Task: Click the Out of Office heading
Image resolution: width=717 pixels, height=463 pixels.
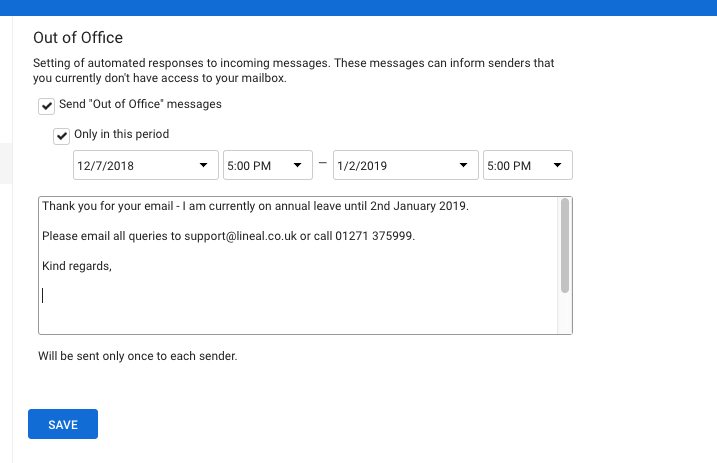Action: (78, 38)
